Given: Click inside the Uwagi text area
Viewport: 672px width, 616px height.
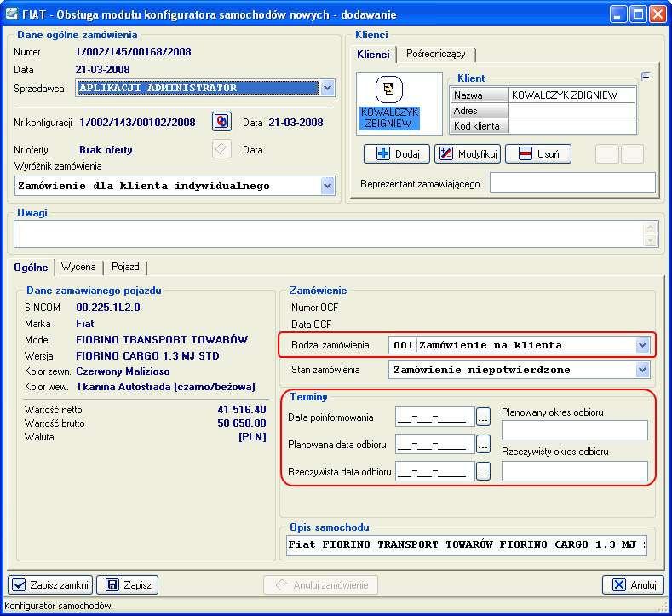Looking at the screenshot, I should (328, 234).
